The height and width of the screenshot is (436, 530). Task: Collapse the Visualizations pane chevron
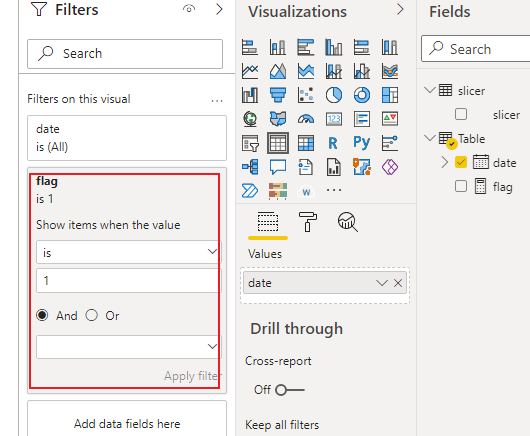click(x=400, y=9)
